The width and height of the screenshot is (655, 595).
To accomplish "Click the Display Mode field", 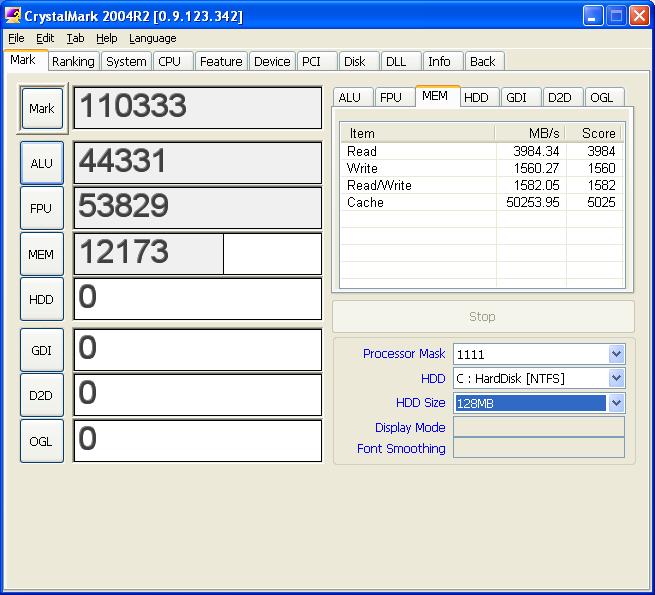I will click(539, 427).
